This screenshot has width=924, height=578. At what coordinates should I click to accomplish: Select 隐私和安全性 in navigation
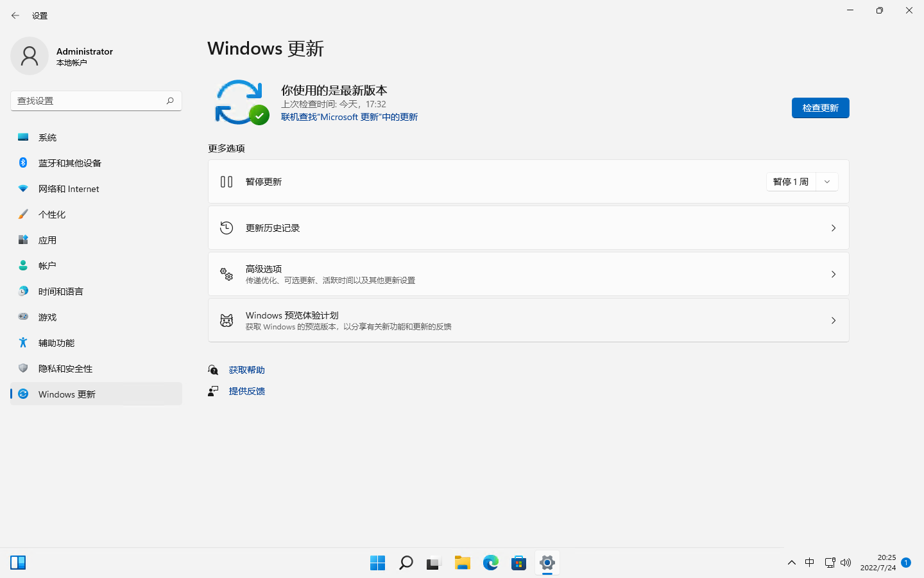(96, 369)
